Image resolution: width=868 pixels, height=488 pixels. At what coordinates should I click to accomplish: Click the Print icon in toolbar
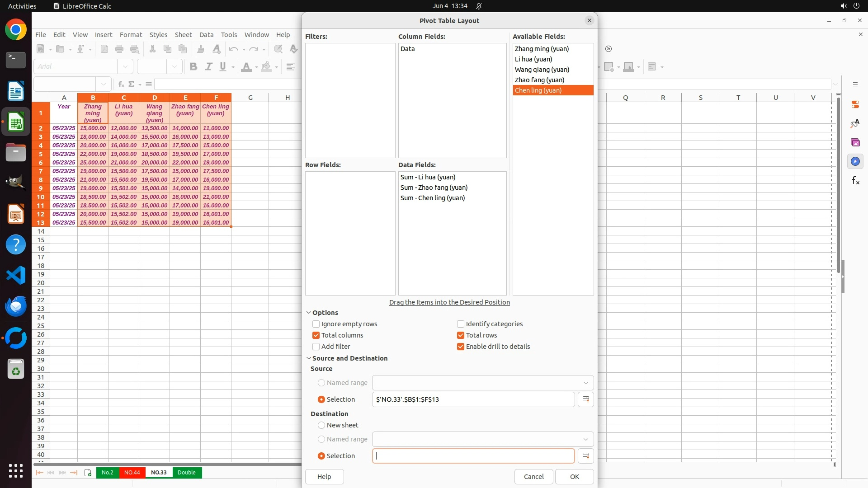119,49
